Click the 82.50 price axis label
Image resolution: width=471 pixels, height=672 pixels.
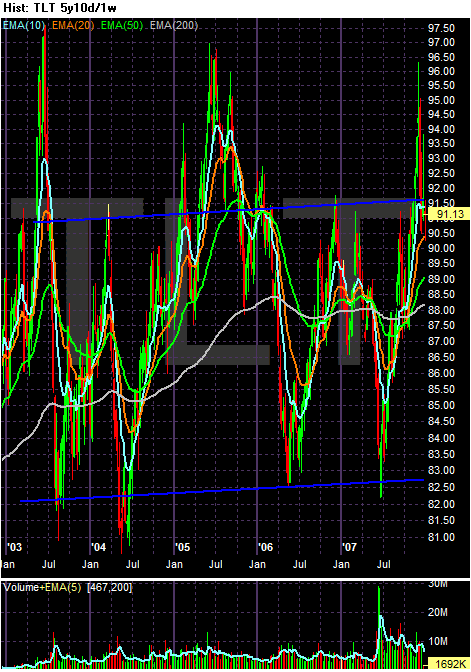pyautogui.click(x=441, y=487)
